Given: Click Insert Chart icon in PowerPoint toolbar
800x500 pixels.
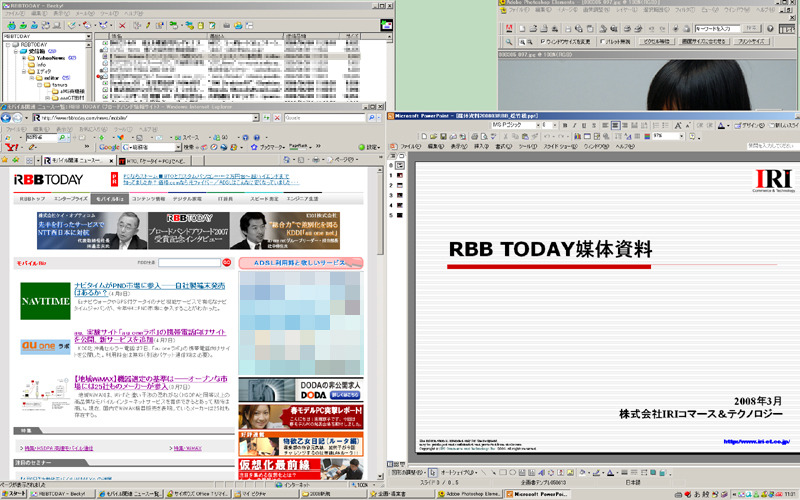Looking at the screenshot, I should 577,136.
